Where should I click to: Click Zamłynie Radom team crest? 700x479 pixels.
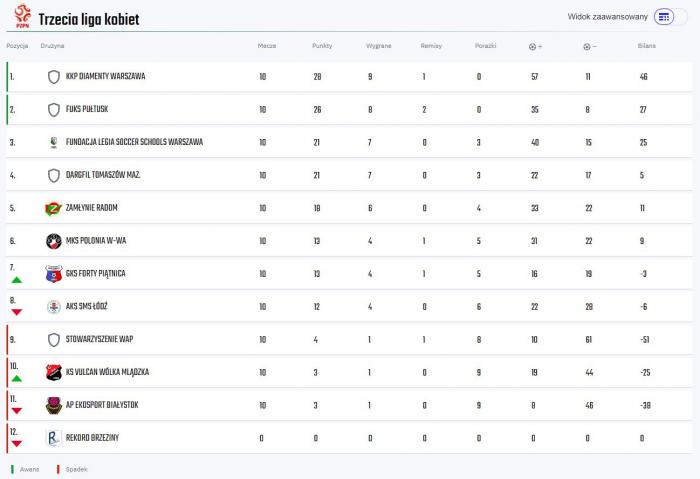(54, 208)
